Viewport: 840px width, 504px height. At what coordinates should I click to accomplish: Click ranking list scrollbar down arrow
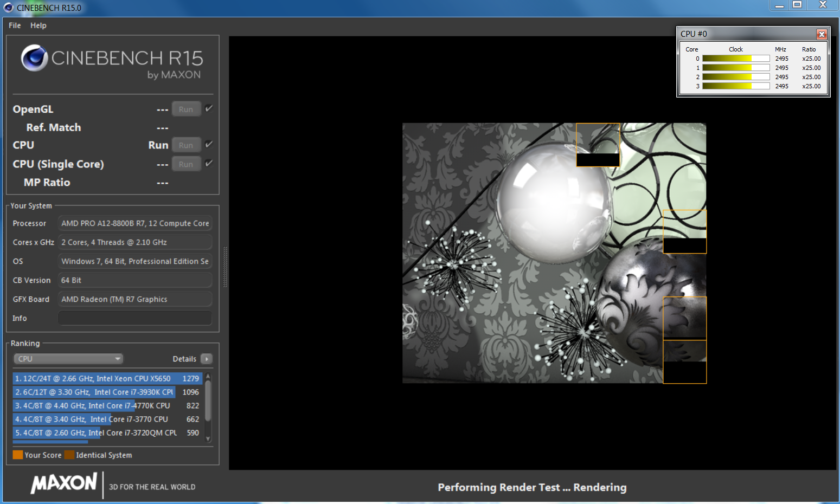[x=208, y=439]
